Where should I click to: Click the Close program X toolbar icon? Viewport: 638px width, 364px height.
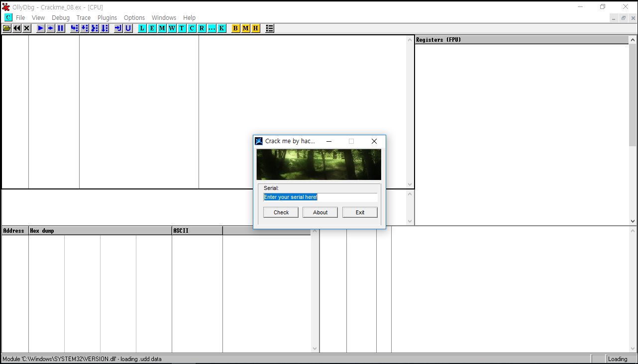[x=27, y=28]
